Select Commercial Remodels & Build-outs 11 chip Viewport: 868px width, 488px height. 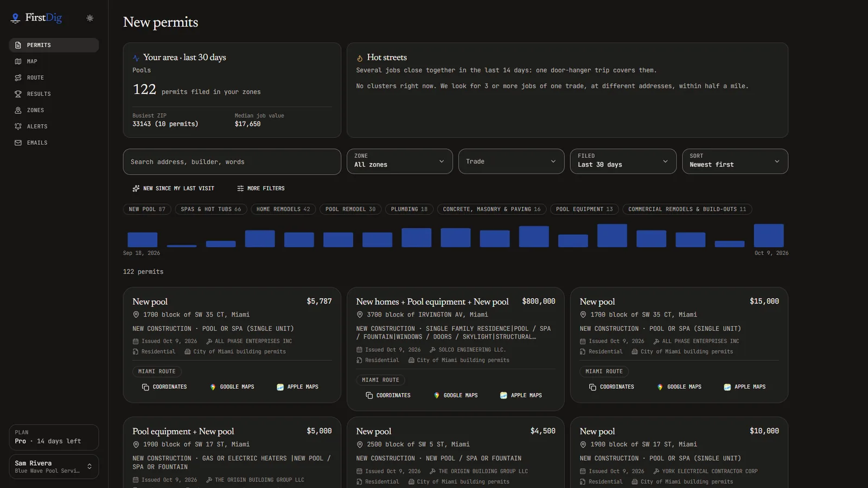point(687,209)
